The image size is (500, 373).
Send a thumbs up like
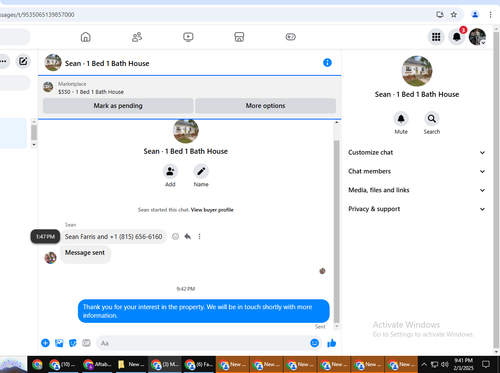[x=332, y=343]
